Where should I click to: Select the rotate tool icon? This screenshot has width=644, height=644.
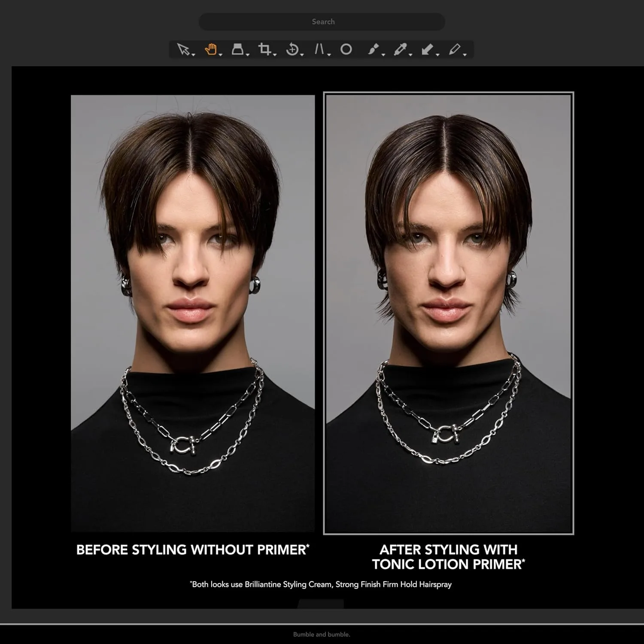[292, 49]
